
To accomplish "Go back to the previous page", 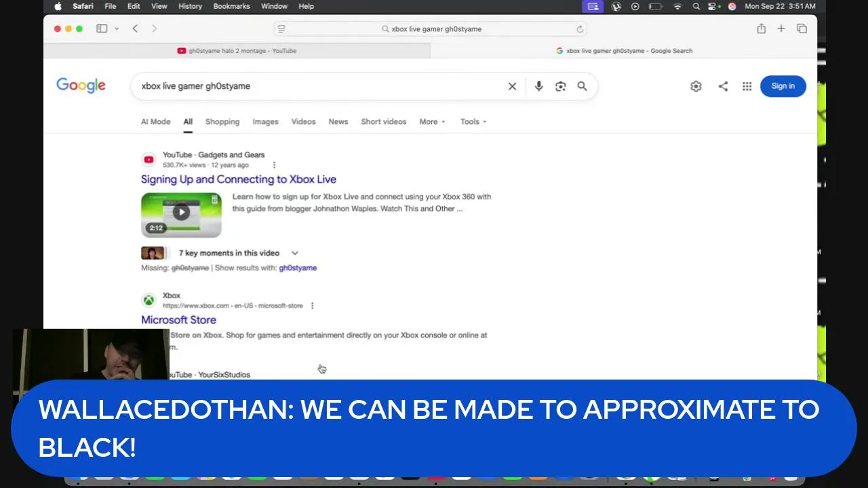I will pyautogui.click(x=135, y=28).
